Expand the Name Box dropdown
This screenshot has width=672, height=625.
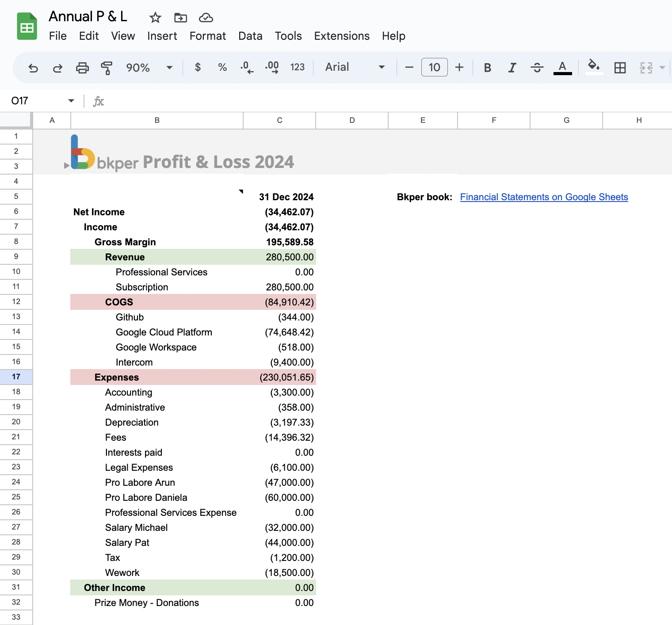pyautogui.click(x=71, y=100)
